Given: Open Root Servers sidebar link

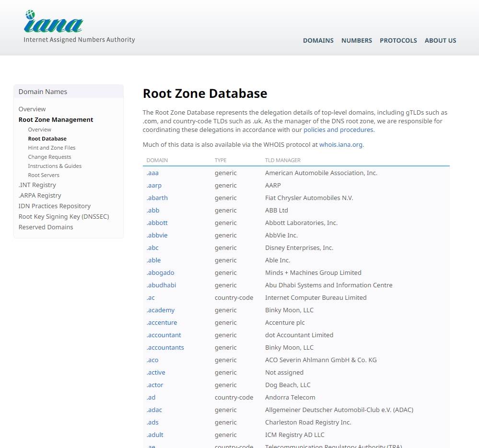Looking at the screenshot, I should (44, 176).
